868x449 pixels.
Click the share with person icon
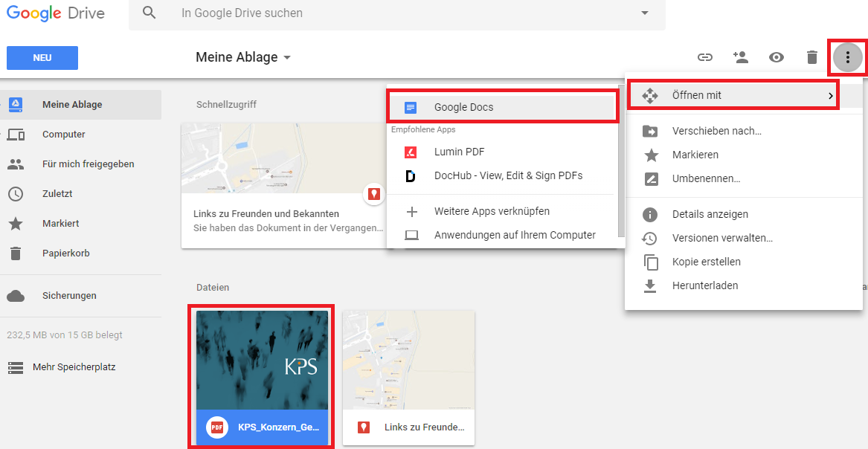tap(740, 57)
